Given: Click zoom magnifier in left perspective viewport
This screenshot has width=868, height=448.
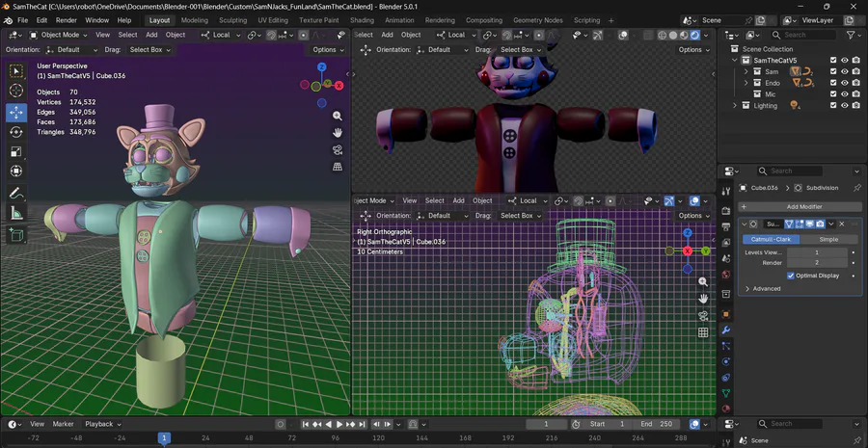Looking at the screenshot, I should (x=338, y=116).
